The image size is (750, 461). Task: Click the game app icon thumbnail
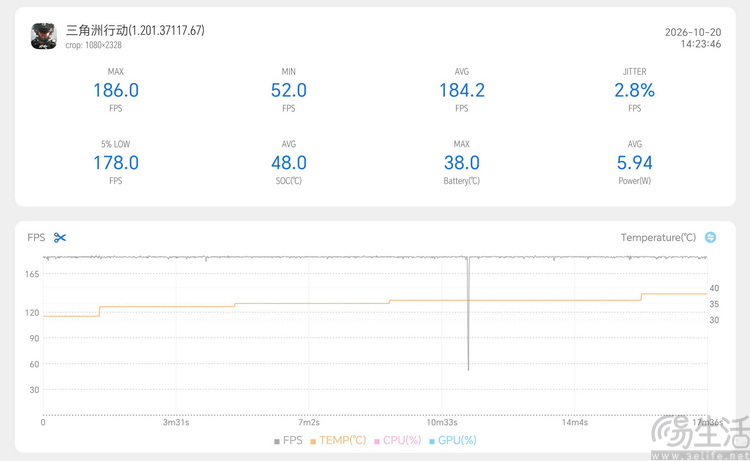(x=44, y=36)
